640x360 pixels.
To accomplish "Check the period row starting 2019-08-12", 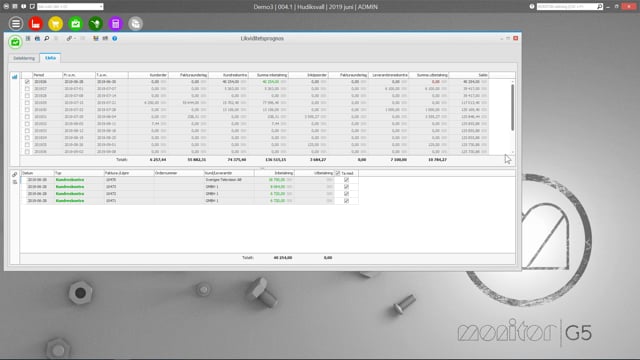I will 27,131.
